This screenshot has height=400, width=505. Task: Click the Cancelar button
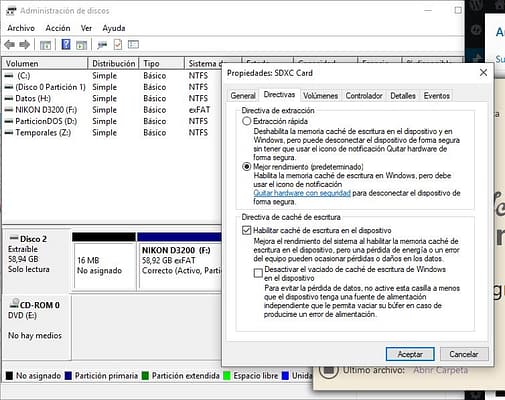point(464,354)
